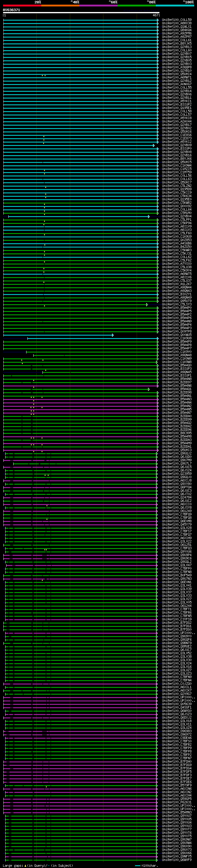
Task: Select hit label UniRef100_Q2VB13
Action: click(x=177, y=47)
